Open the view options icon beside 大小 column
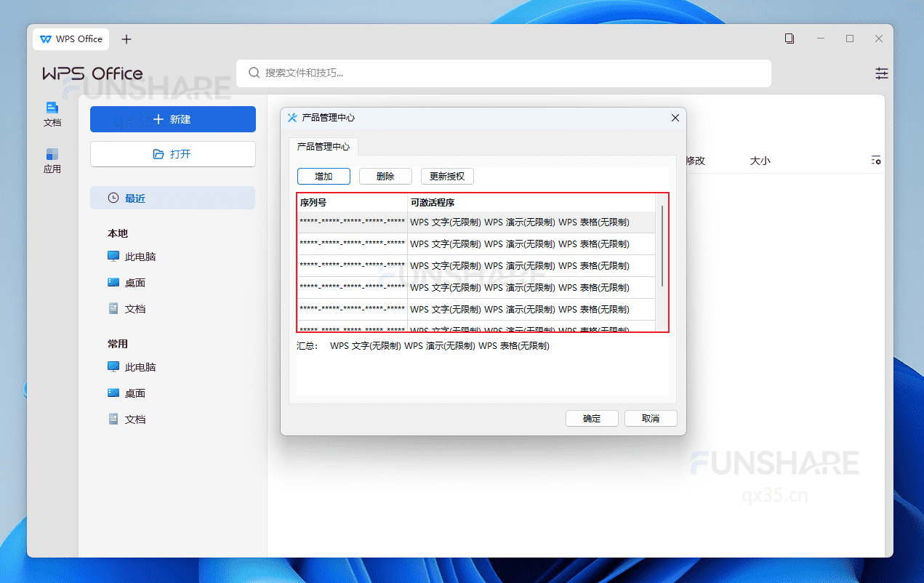924x583 pixels. 876,160
